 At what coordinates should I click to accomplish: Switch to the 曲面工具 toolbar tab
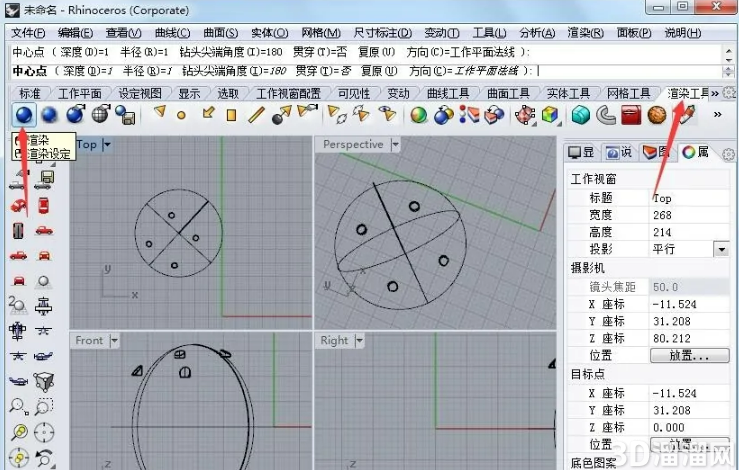(508, 93)
